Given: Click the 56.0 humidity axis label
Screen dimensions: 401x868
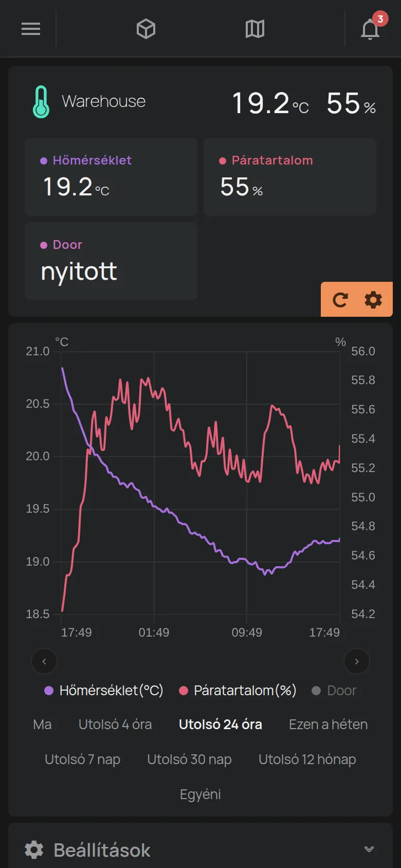Looking at the screenshot, I should click(x=363, y=351).
